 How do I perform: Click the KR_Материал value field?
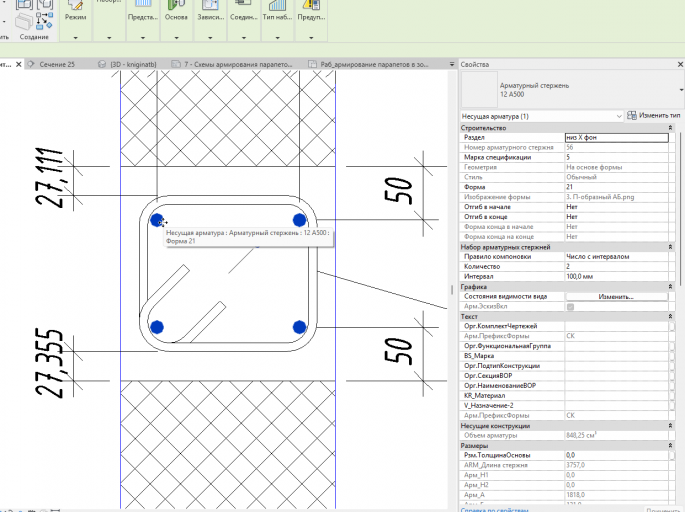616,396
